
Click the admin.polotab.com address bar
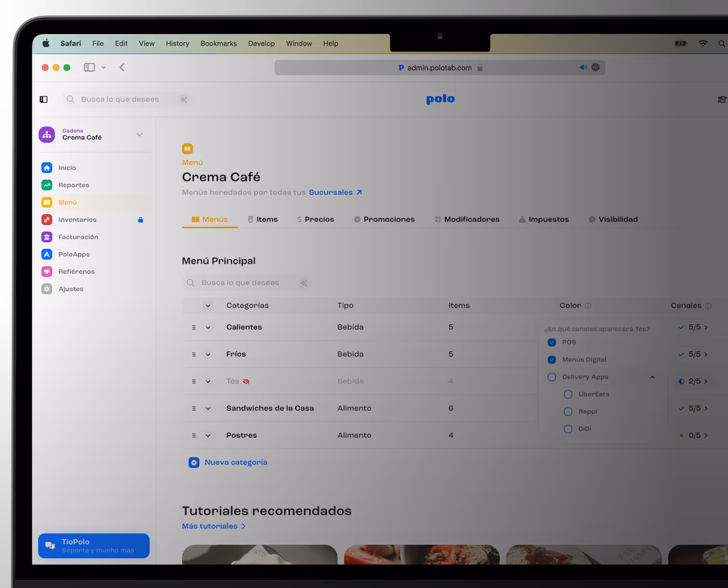[x=440, y=67]
